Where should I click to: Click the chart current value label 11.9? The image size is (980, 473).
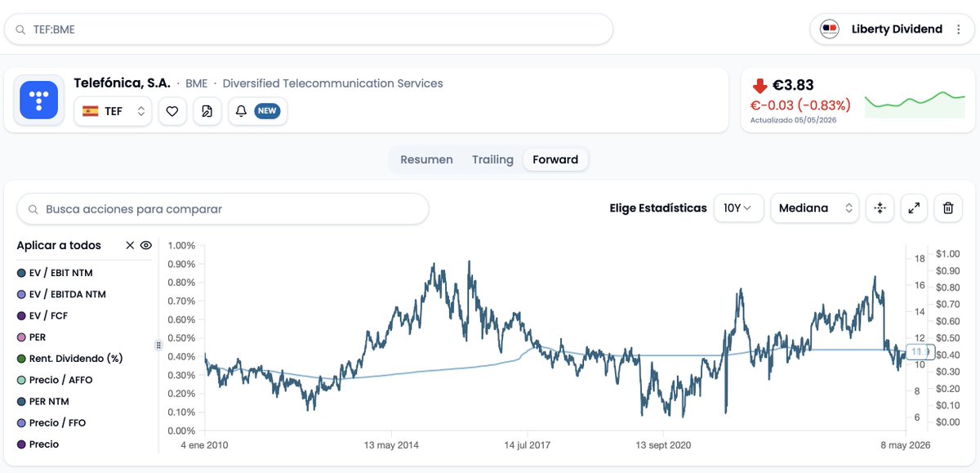tap(920, 352)
